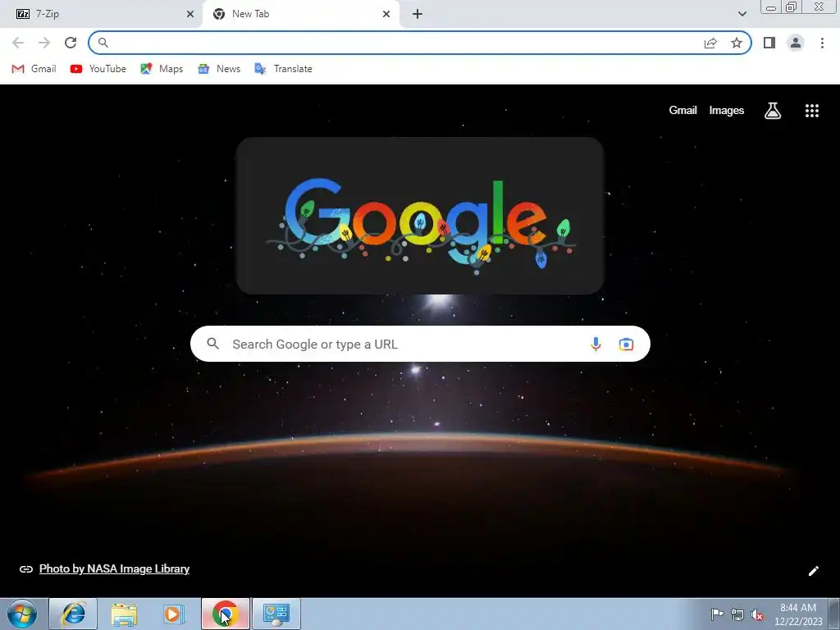The width and height of the screenshot is (840, 630).
Task: Search by image with the camera icon
Action: pyautogui.click(x=626, y=344)
